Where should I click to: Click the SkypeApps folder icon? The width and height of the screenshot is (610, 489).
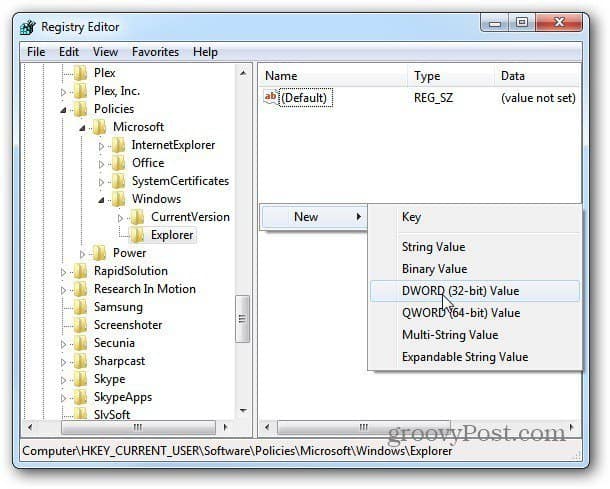(81, 397)
